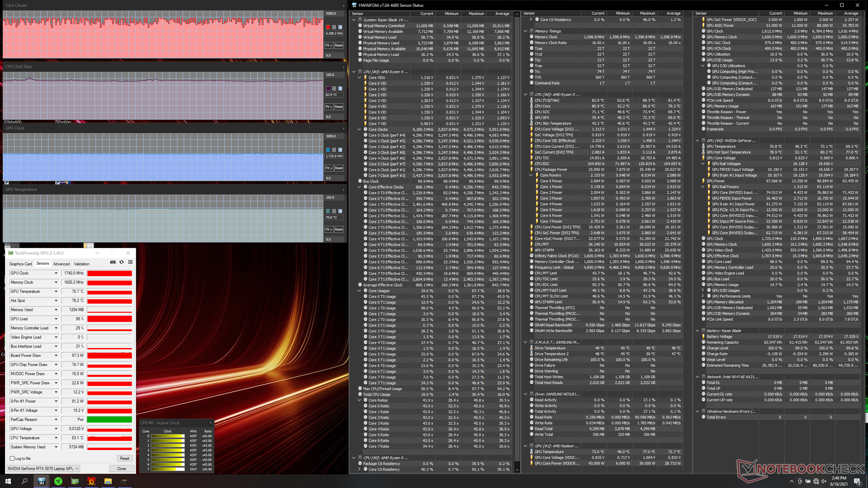This screenshot has width=868, height=488.
Task: Select the Sensors tab in GPU-Z
Action: 42,263
